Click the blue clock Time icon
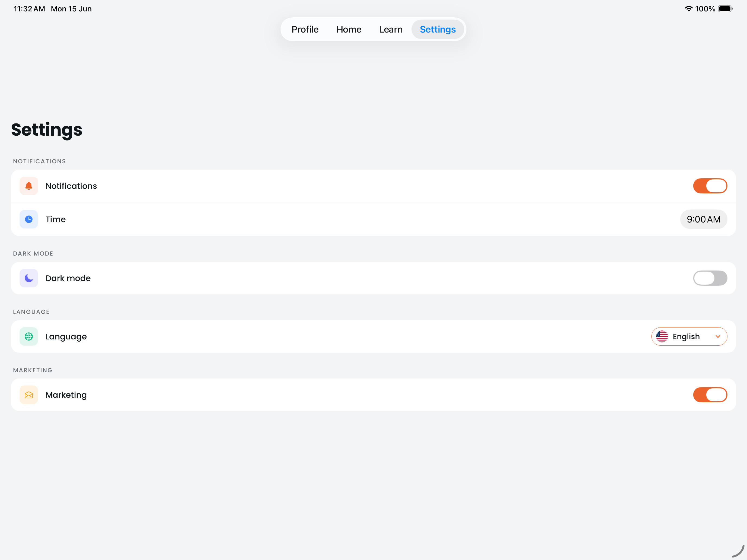Screen dimensions: 747x560 (29, 219)
